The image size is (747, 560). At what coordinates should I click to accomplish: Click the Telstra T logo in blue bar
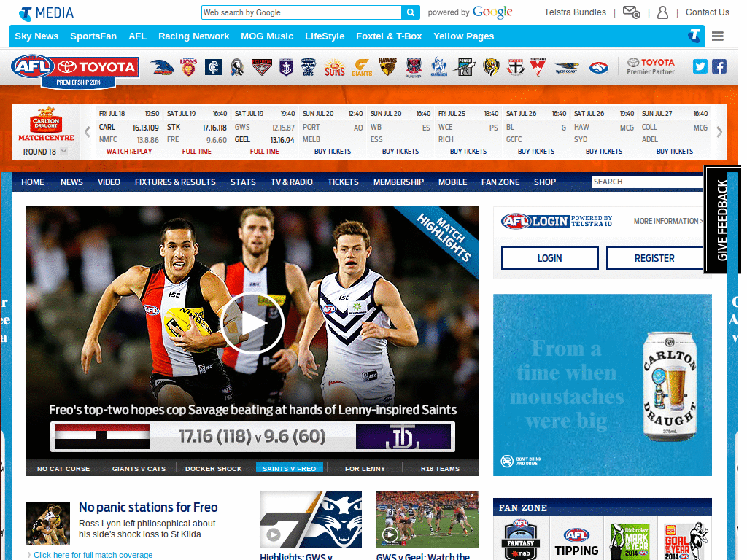click(x=695, y=36)
